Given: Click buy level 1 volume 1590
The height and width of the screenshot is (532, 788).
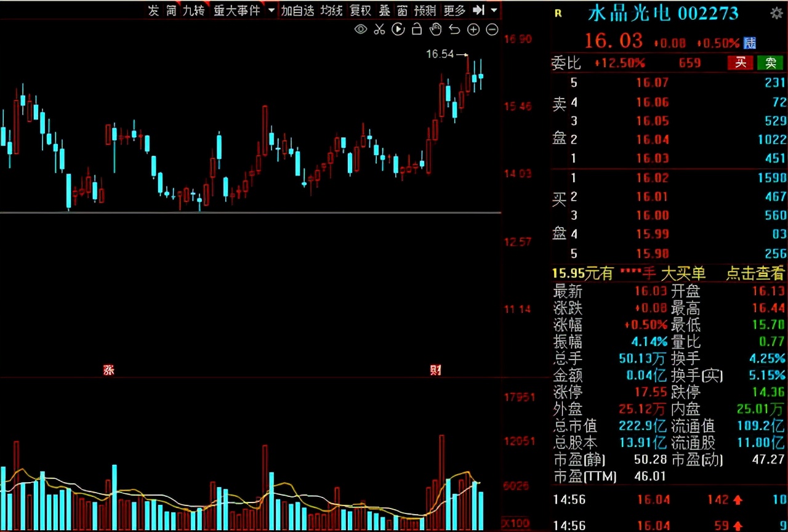Looking at the screenshot, I should (x=772, y=179).
